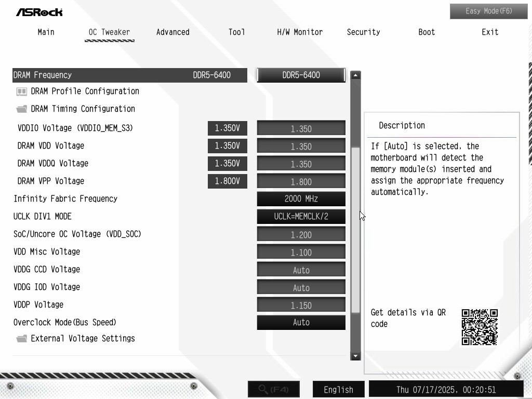Open Overclock Mode (Bus Speed) Auto dropdown

tap(301, 323)
